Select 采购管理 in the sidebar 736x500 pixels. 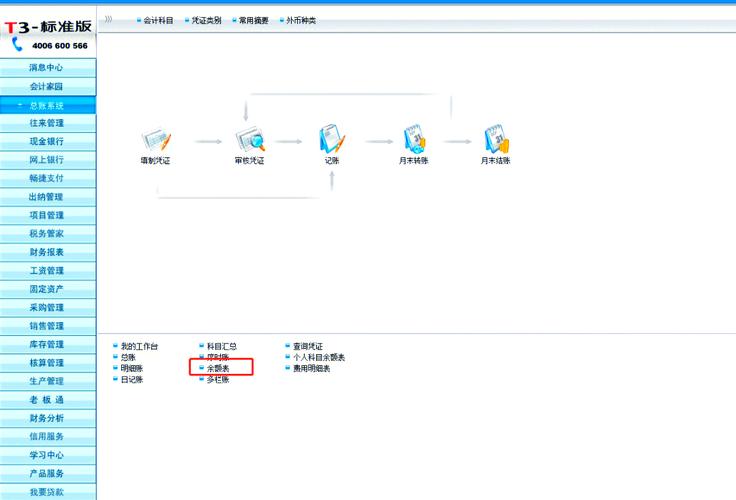coord(48,308)
